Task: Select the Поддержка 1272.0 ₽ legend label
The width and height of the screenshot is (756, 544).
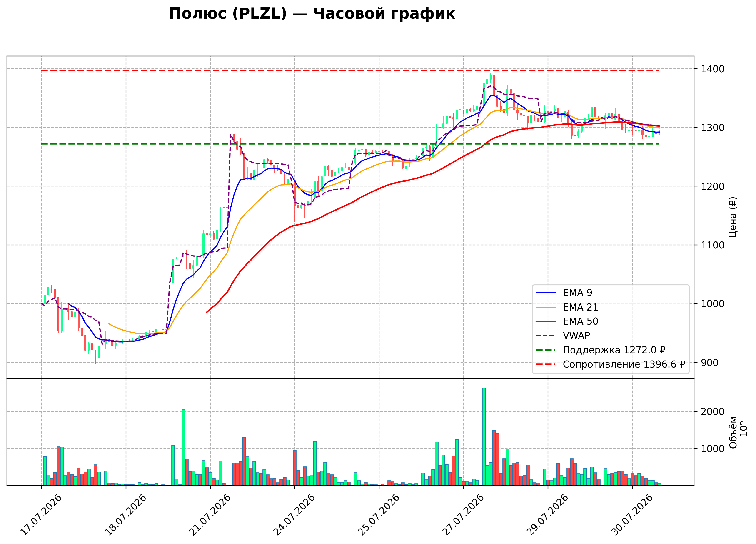Action: pos(614,350)
